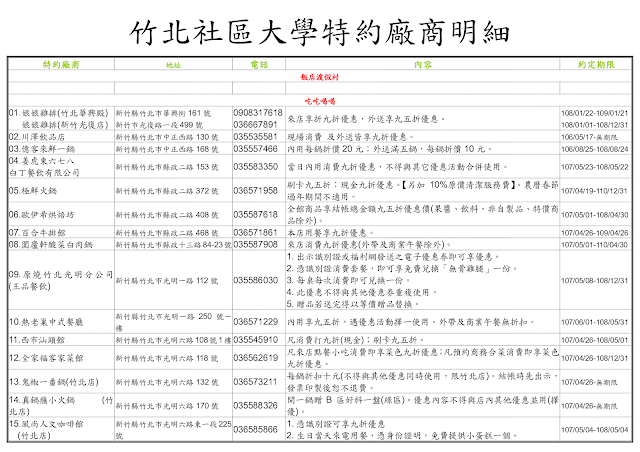The image size is (640, 452).
Task: Click vendor name 13.鬼椒一番鍋(竹北店)
Action: point(54,382)
